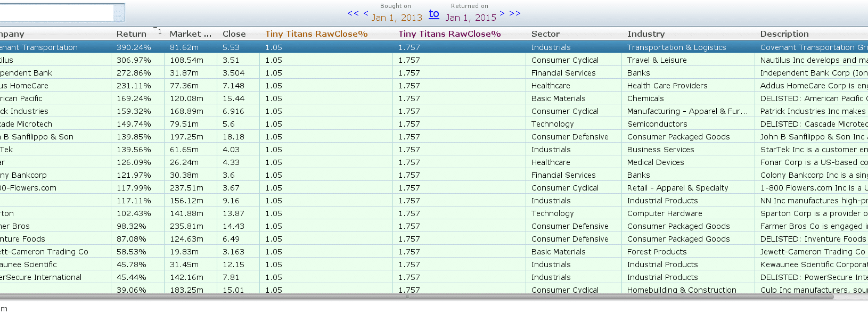
Task: Click the Semiconductors industry cell
Action: click(x=688, y=124)
